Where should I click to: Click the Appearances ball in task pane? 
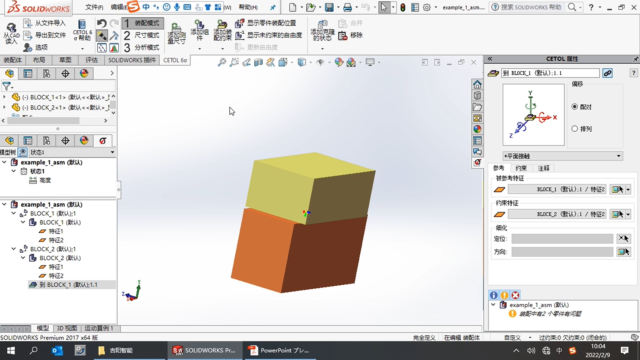pyautogui.click(x=477, y=129)
